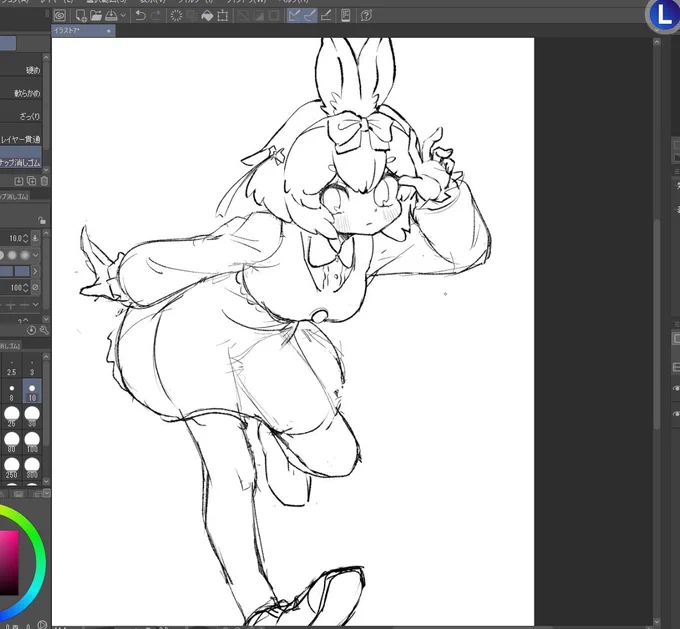The height and width of the screenshot is (629, 680).
Task: Click the opacity stepper beside 100
Action: click(x=25, y=288)
